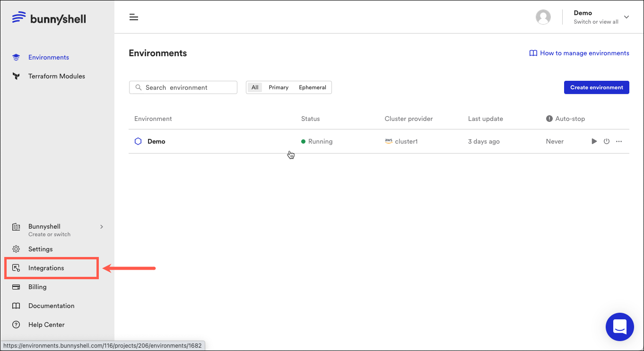Click the Cluster provider column header
The height and width of the screenshot is (351, 644).
click(409, 119)
